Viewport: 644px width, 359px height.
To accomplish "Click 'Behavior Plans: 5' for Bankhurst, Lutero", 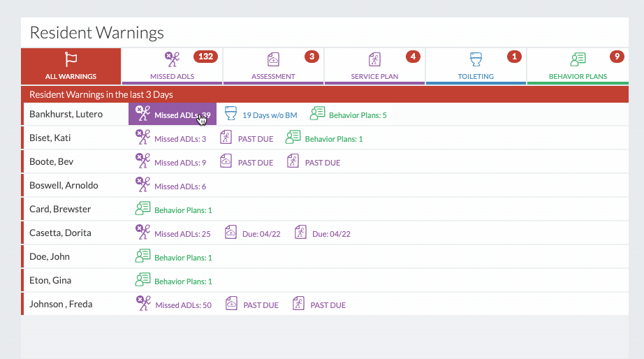I will pos(357,115).
